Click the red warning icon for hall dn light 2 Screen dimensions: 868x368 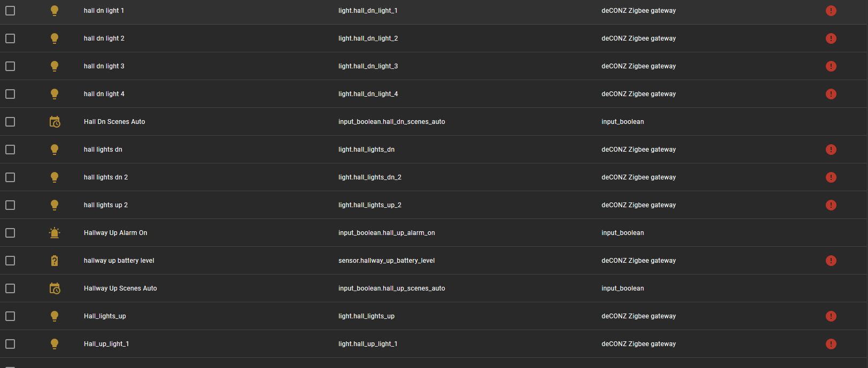click(831, 38)
